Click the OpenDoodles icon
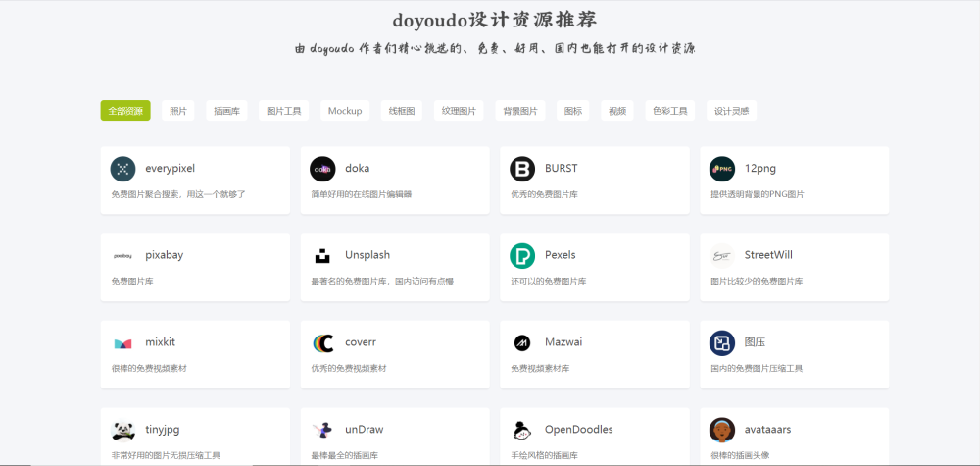The height and width of the screenshot is (466, 980). [x=522, y=430]
